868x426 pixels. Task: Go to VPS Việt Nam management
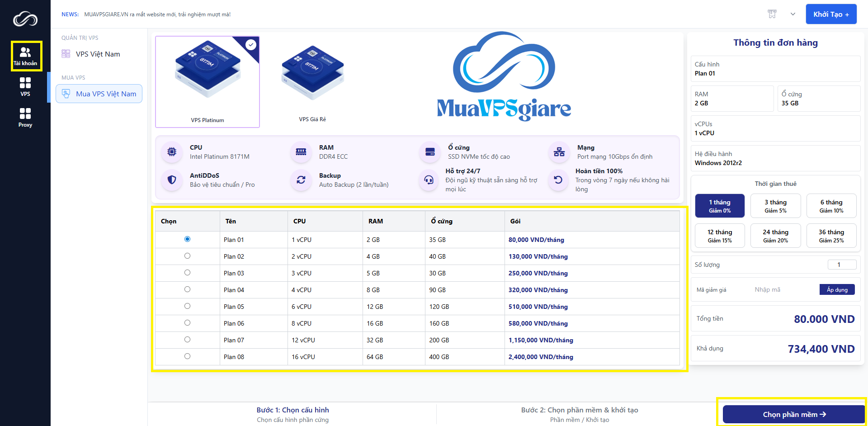(98, 54)
